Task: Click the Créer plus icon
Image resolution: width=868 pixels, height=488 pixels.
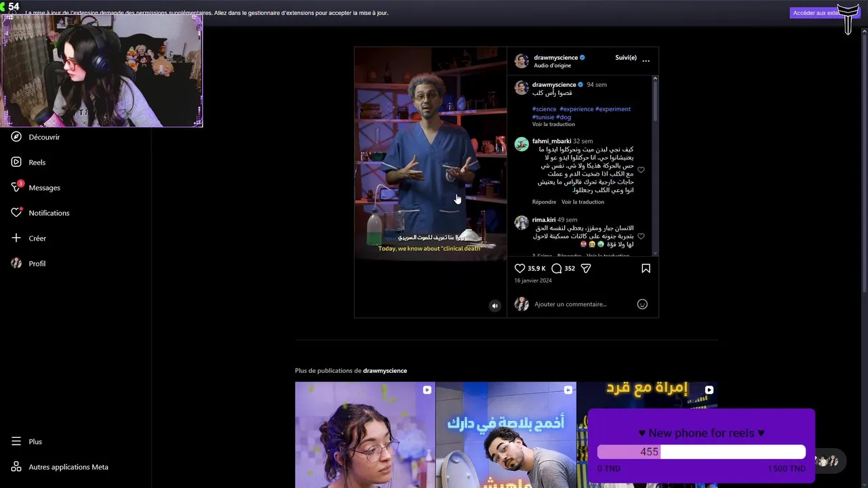Action: 16,238
